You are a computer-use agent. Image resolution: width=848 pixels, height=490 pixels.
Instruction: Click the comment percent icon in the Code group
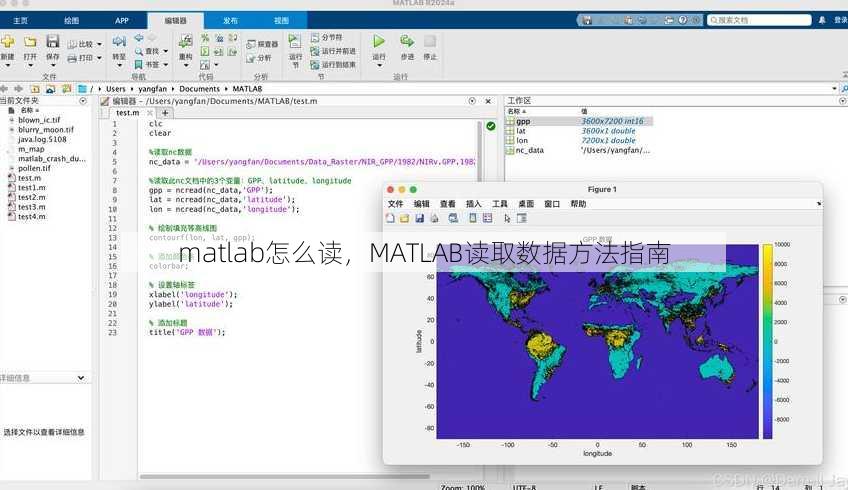[x=205, y=38]
